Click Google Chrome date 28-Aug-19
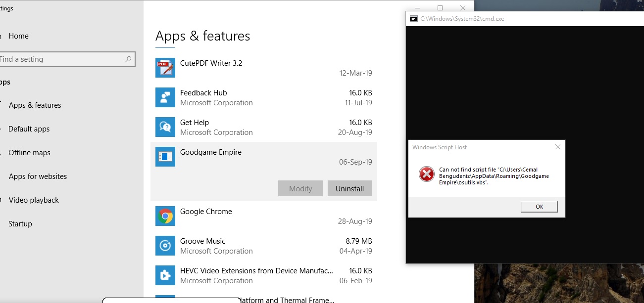 point(355,221)
